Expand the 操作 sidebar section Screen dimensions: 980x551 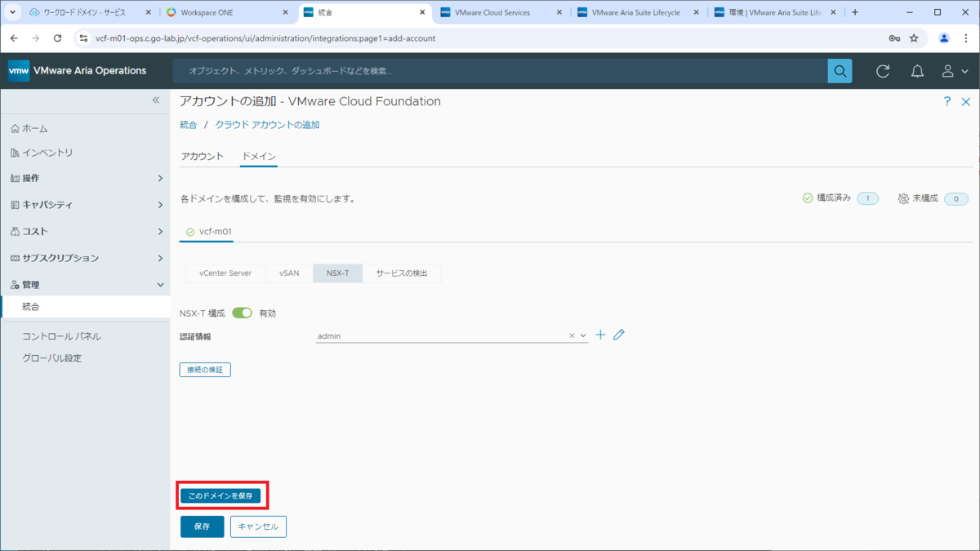(85, 178)
